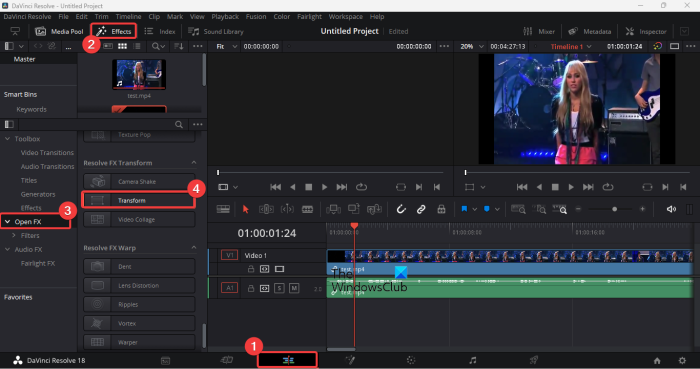Open the Fusion menu
Viewport: 700px width, 369px height.
point(256,17)
